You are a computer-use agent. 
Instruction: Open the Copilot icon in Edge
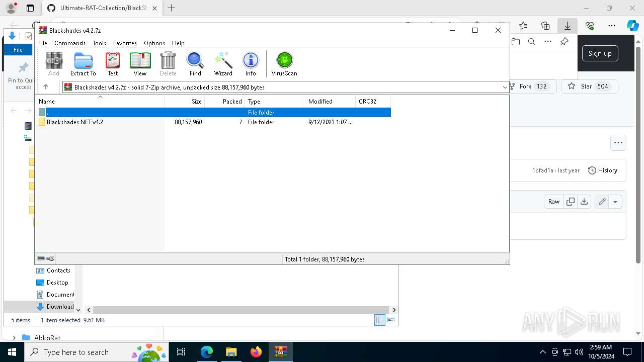pos(632,26)
